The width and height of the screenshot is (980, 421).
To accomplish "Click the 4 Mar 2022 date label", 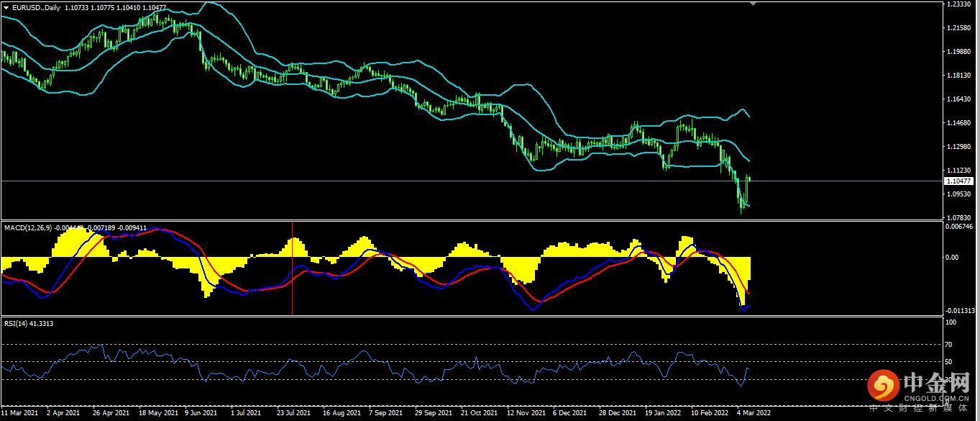I will (754, 414).
